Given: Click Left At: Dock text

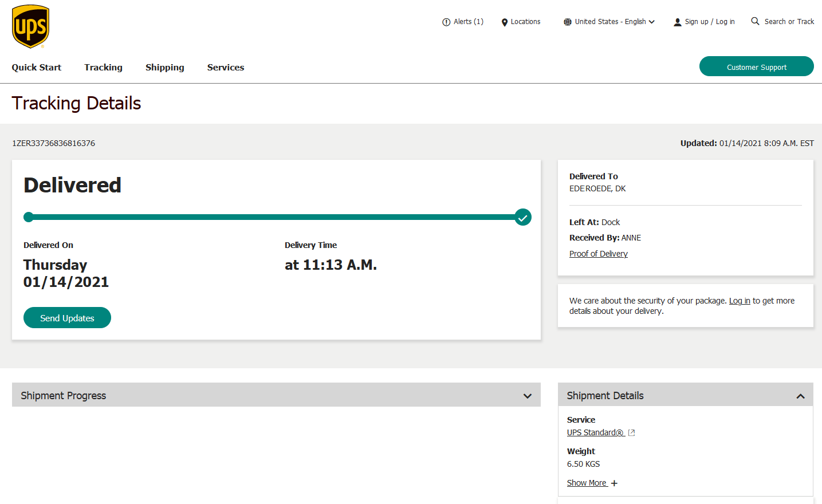Looking at the screenshot, I should [x=595, y=222].
